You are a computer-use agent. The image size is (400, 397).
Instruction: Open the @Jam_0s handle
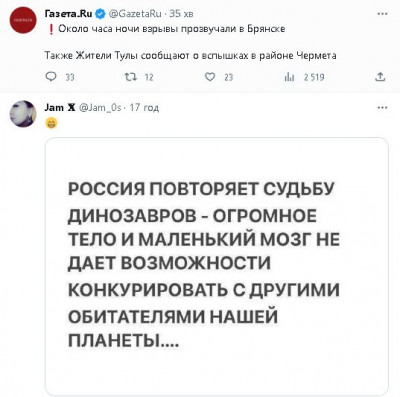click(x=100, y=108)
